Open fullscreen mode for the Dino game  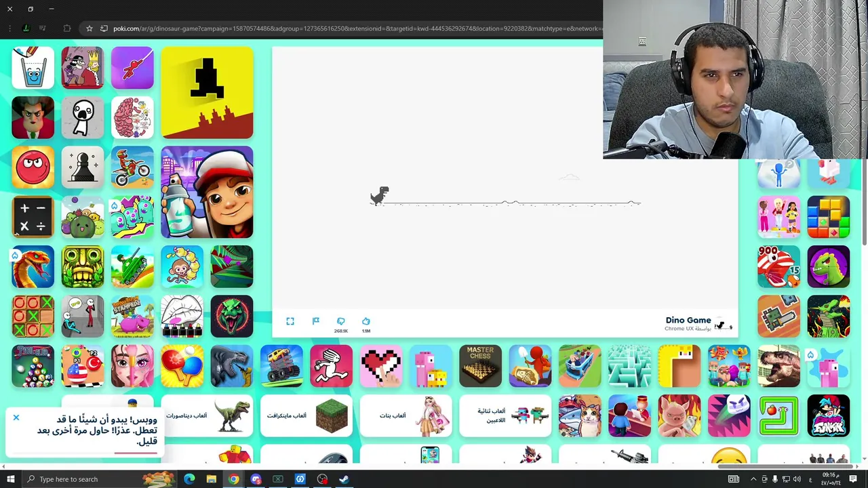290,321
